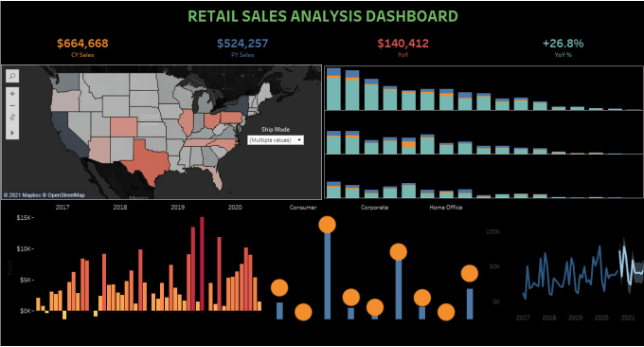Click the 2019 header above profit chart
Viewport: 644px width, 347px height.
[x=177, y=208]
